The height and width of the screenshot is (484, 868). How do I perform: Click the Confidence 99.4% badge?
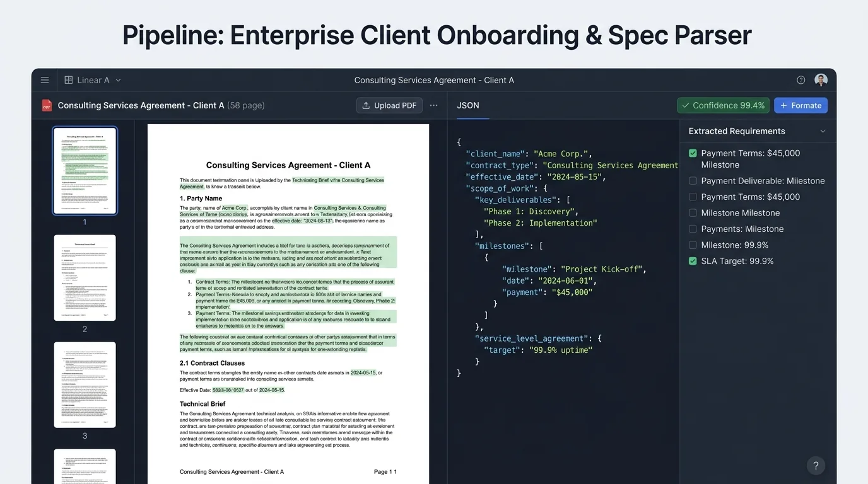point(723,105)
